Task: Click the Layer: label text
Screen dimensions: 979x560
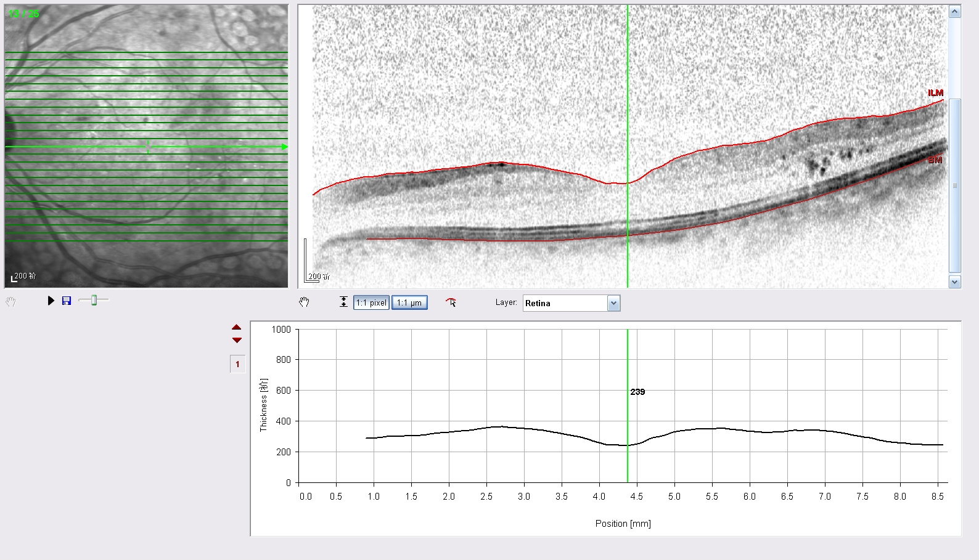Action: coord(506,302)
